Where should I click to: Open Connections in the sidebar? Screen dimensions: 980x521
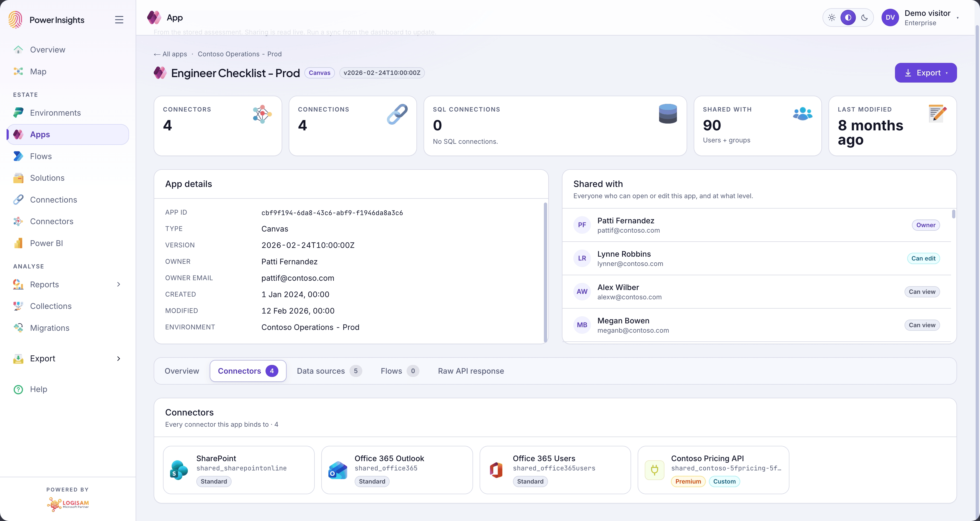click(68, 200)
